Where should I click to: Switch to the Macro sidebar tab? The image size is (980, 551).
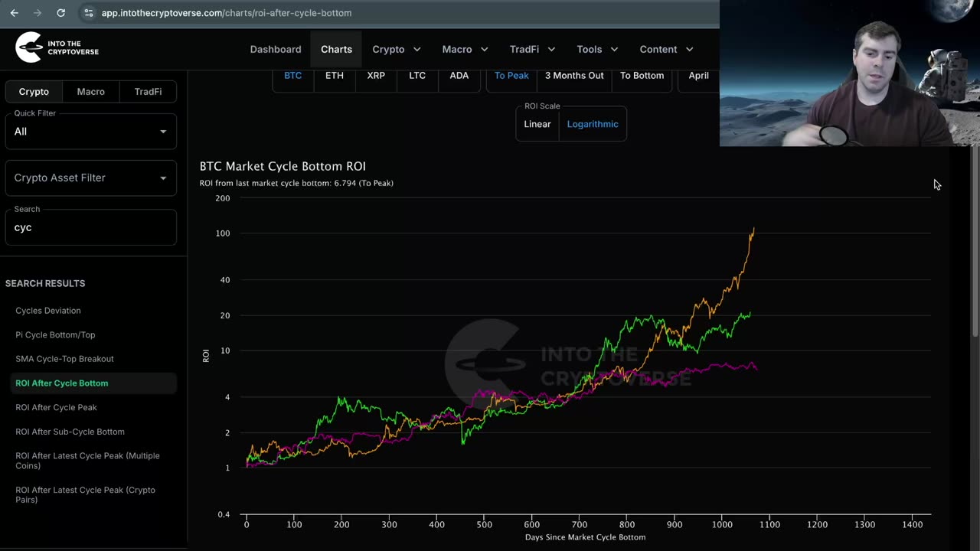pyautogui.click(x=91, y=92)
